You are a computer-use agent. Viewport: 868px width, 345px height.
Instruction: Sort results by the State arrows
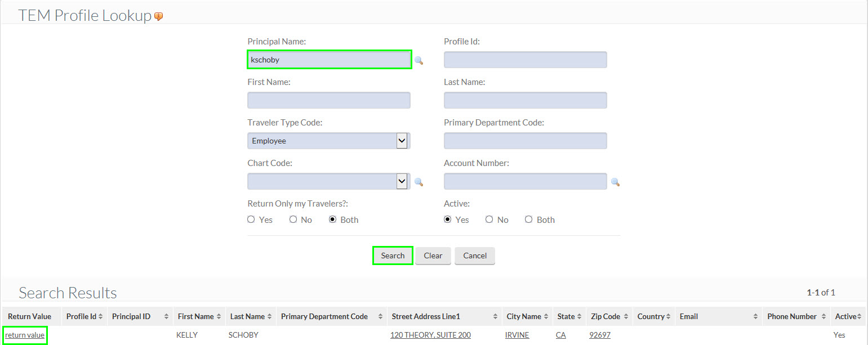(x=579, y=317)
